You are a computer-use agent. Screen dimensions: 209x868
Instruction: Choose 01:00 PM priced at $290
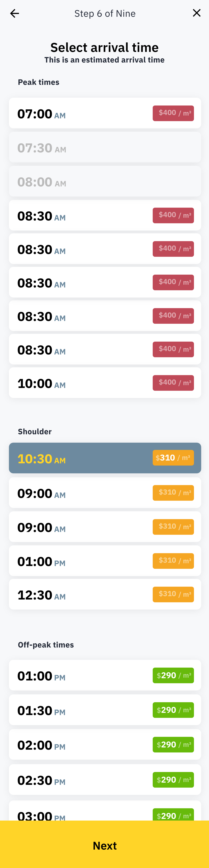tap(105, 675)
